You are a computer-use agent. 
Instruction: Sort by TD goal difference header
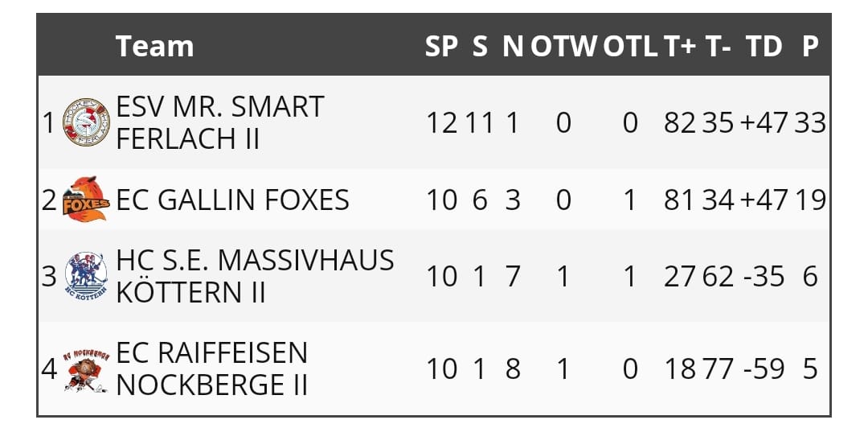click(764, 46)
